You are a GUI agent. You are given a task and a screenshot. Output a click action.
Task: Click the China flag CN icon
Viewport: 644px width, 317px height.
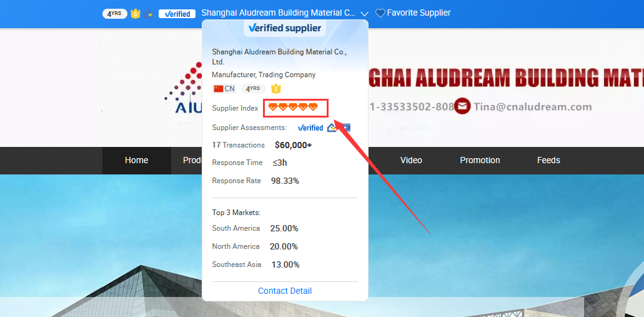[x=224, y=89]
